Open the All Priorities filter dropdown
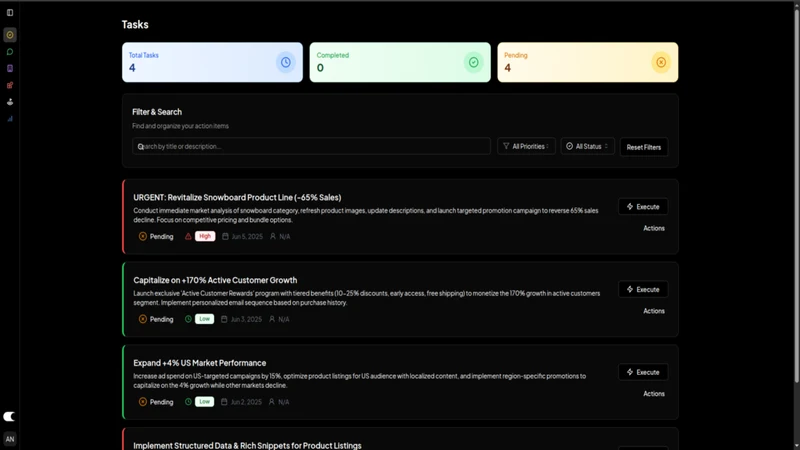Screen dimensions: 800x450 pos(526,146)
